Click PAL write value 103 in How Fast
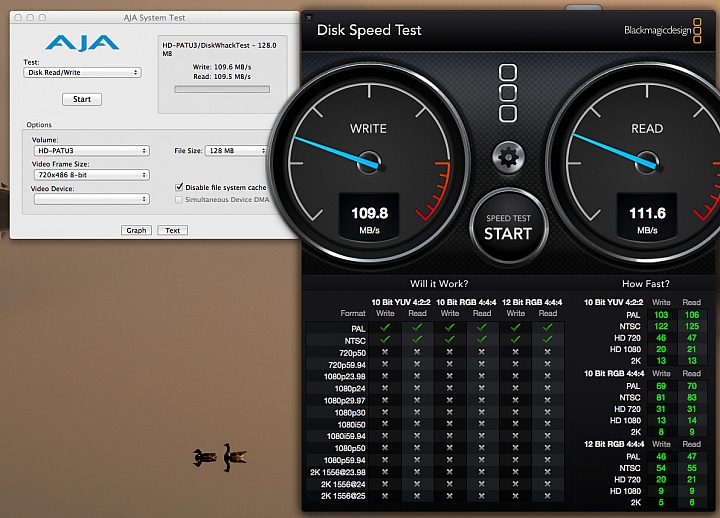720x518 pixels. (661, 315)
